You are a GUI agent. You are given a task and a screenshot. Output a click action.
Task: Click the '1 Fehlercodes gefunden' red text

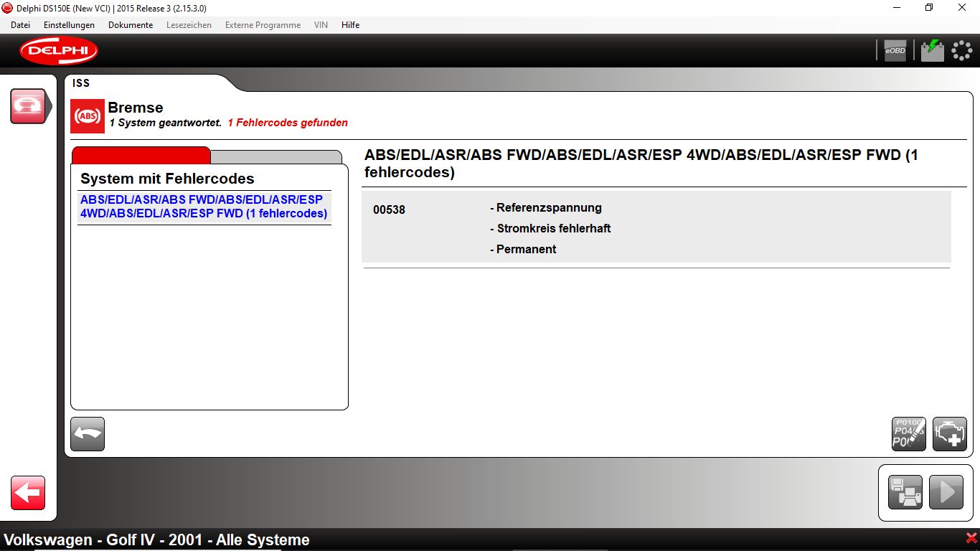click(288, 123)
